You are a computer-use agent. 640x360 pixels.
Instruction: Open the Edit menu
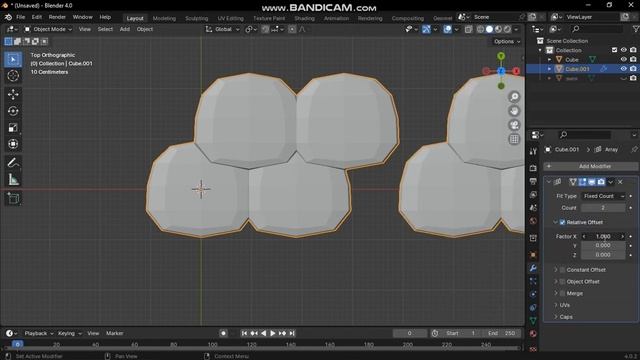click(37, 17)
